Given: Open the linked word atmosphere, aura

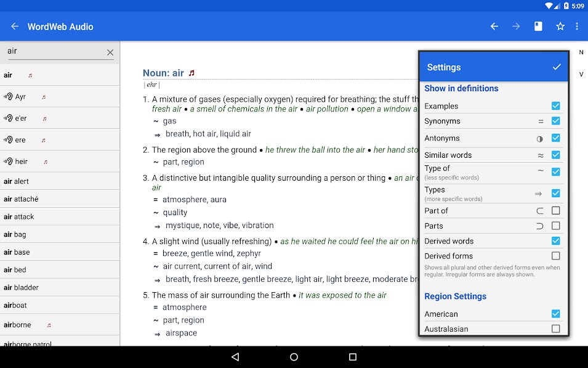Looking at the screenshot, I should tap(194, 199).
